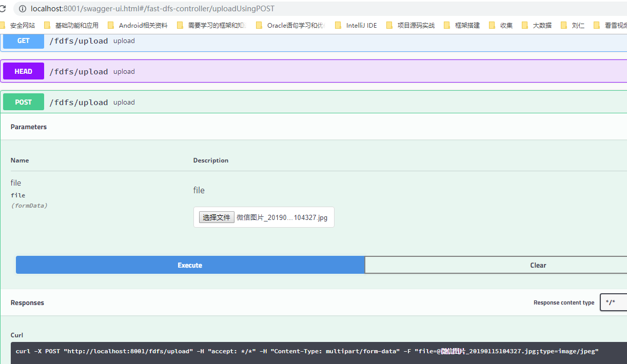Open the Oracle语句学习 bookmark folder
The height and width of the screenshot is (364, 627).
tap(290, 25)
